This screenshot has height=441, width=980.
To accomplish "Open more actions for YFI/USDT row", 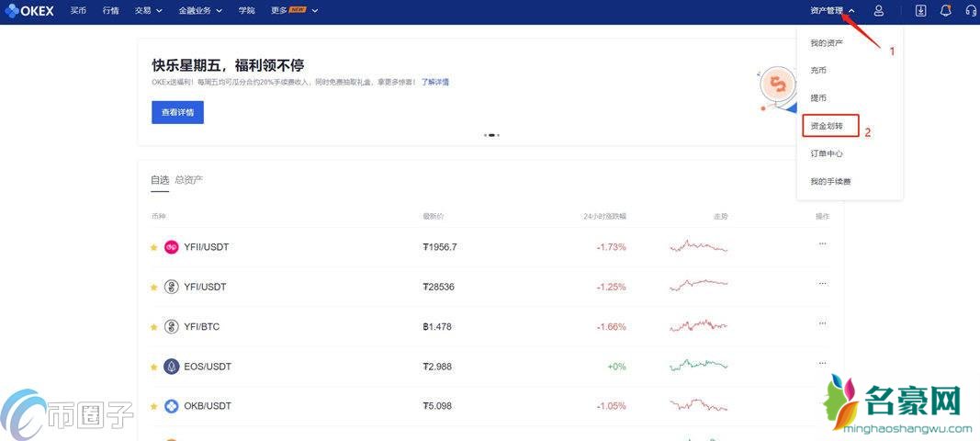I will (x=823, y=283).
